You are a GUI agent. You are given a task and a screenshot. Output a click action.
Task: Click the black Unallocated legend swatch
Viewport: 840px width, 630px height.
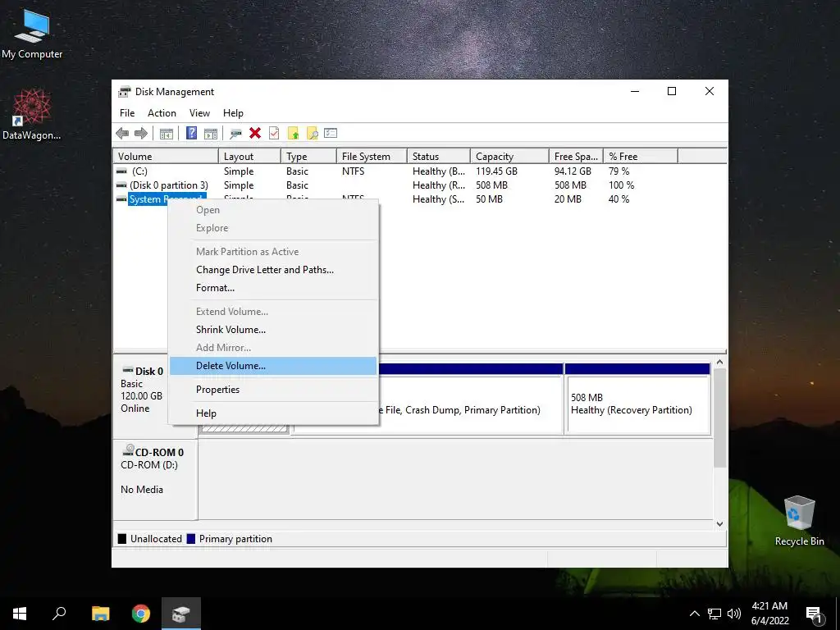click(x=122, y=539)
